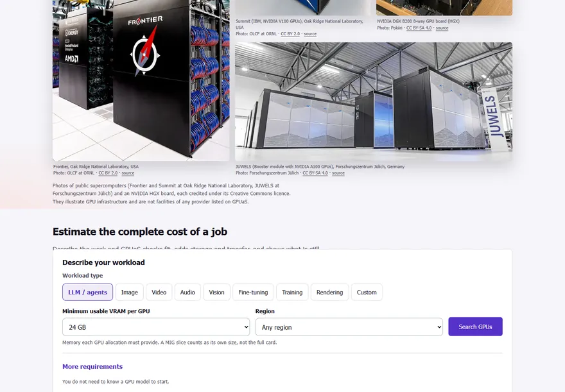Open CC BY-SA 4.0 link under JUWELS caption
This screenshot has height=392, width=565.
tap(315, 173)
